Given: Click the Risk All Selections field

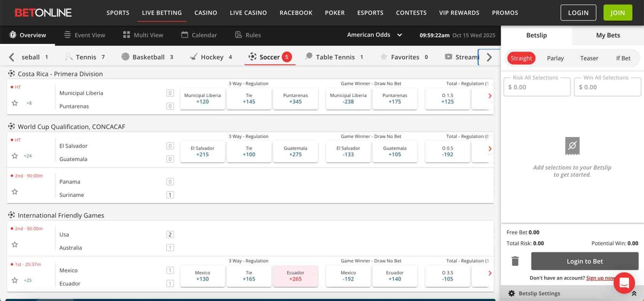Looking at the screenshot, I should click(537, 87).
